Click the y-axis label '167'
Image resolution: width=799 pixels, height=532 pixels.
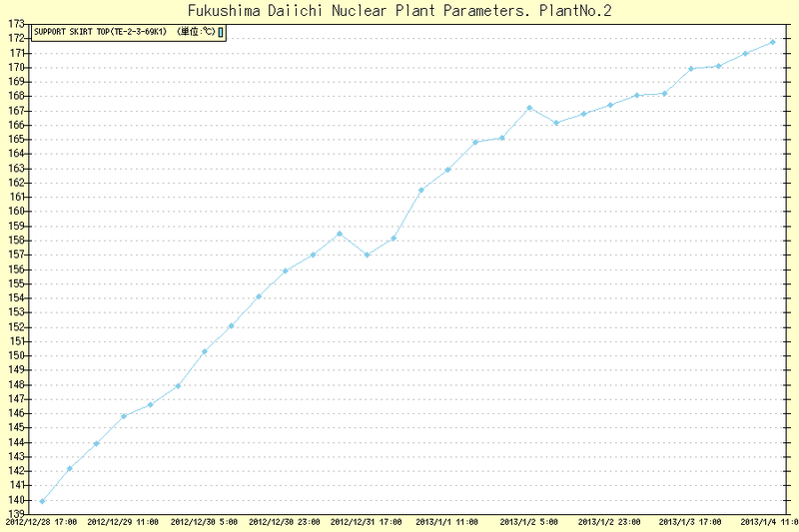16,111
